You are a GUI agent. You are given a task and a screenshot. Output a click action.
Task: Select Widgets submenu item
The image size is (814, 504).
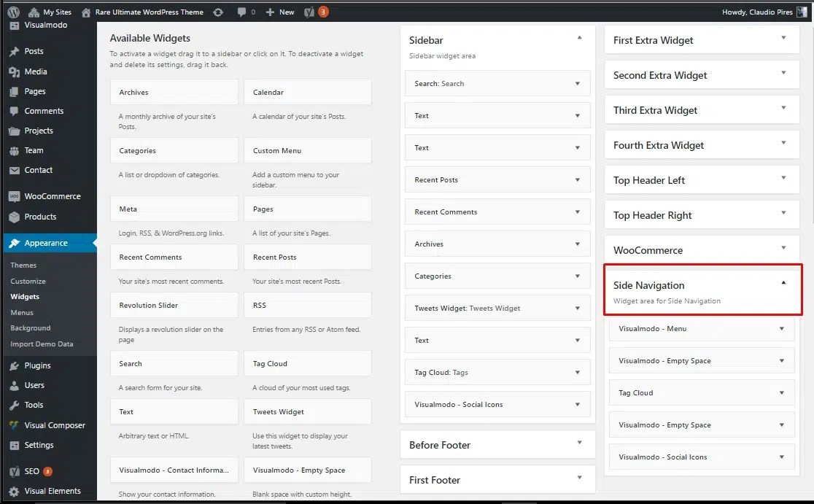coord(25,297)
